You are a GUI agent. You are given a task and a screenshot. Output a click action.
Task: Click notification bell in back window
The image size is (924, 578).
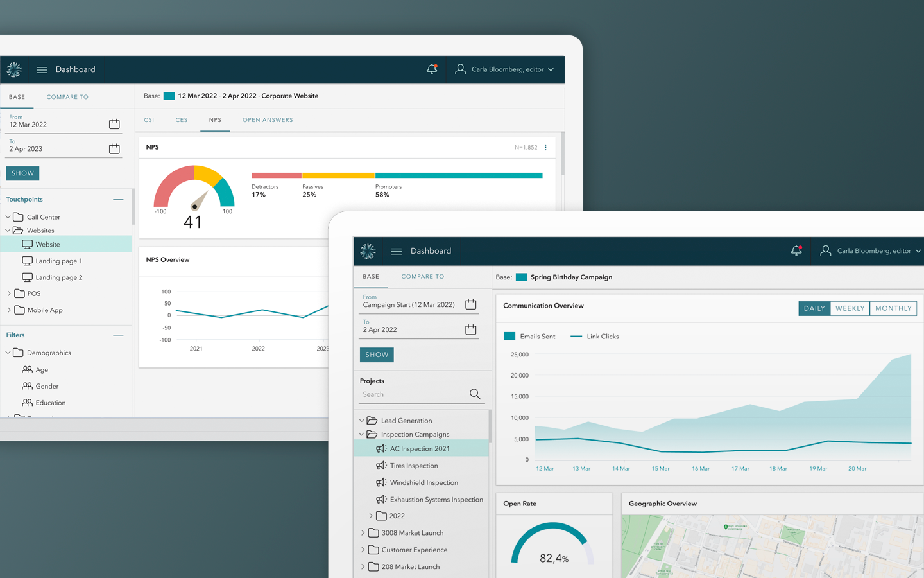click(432, 69)
